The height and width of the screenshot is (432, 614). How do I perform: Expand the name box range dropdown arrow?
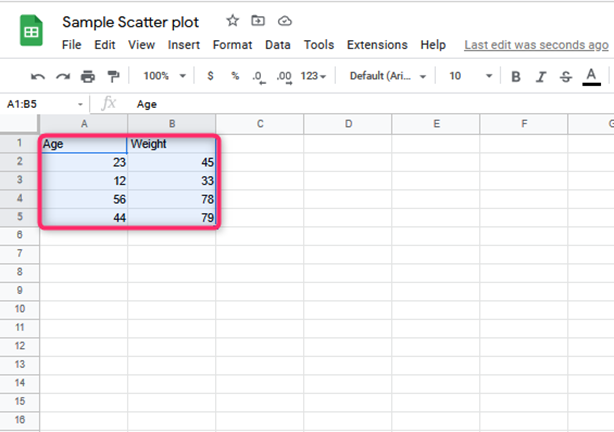click(80, 105)
